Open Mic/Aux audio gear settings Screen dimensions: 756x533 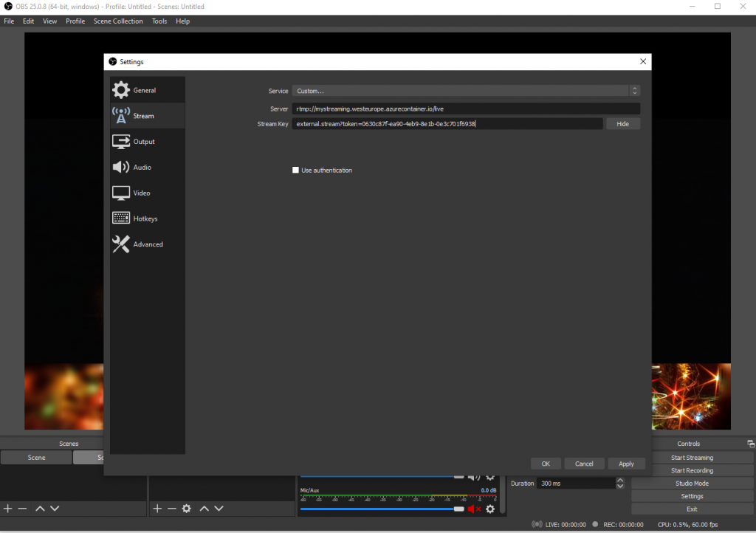point(490,509)
